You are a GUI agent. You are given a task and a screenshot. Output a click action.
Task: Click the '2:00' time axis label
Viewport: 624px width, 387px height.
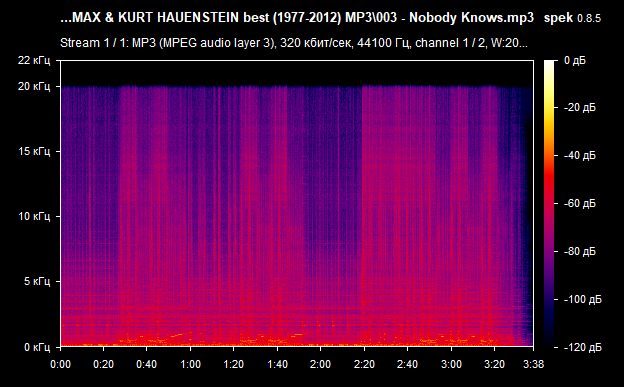pos(320,364)
